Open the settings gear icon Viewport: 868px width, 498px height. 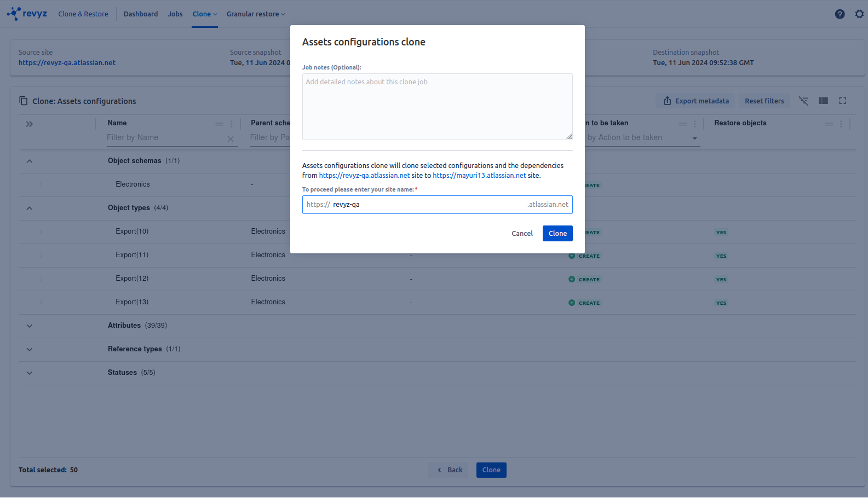pos(859,14)
